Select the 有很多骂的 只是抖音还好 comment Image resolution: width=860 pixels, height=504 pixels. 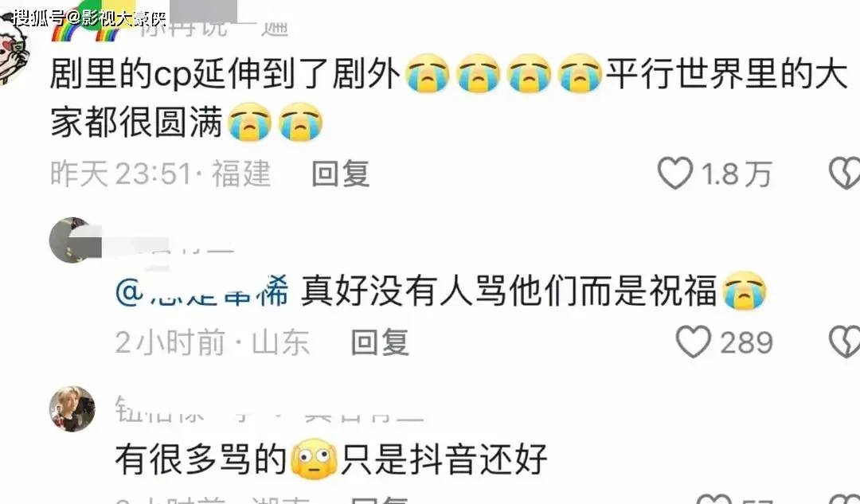pyautogui.click(x=331, y=459)
